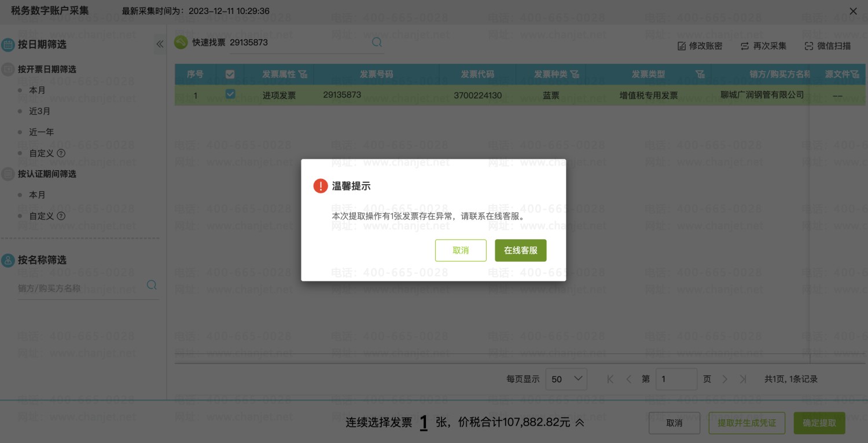Click the 进项发票 cell in row 1
The height and width of the screenshot is (443, 868).
(x=279, y=96)
